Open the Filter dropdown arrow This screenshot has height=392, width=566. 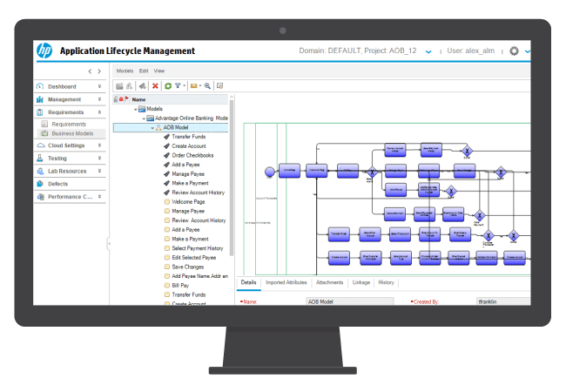[x=184, y=85]
